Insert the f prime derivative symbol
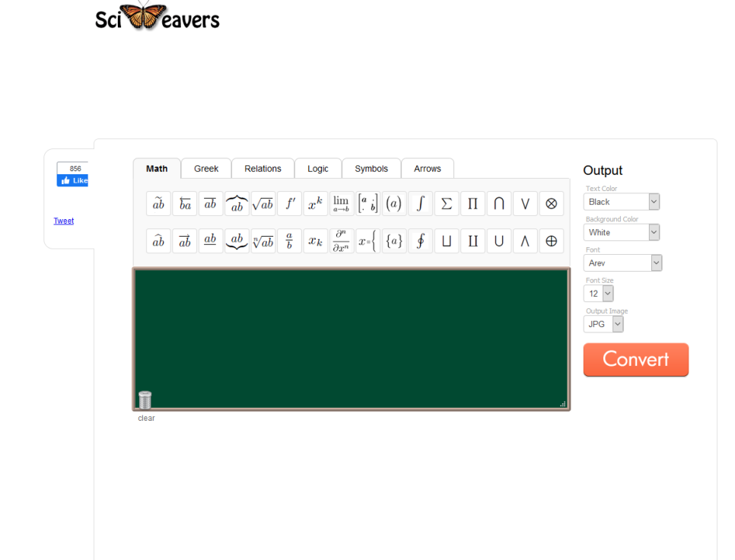735x560 pixels. 289,204
